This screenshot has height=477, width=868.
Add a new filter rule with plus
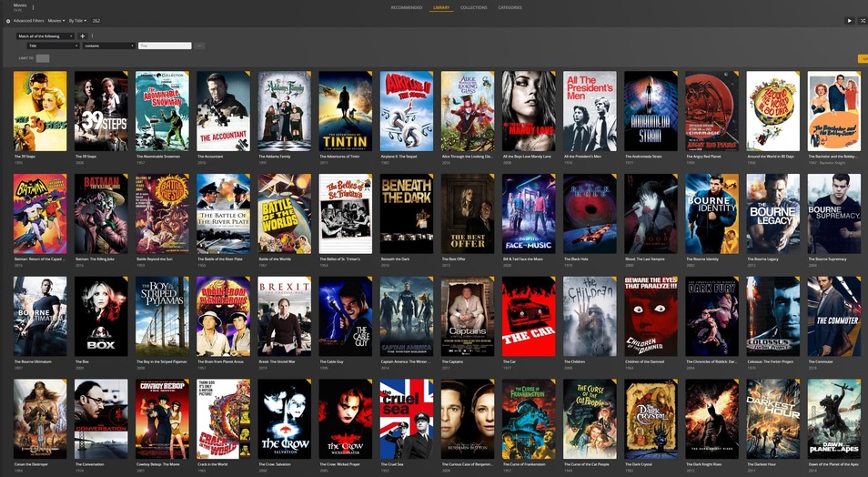(x=83, y=36)
